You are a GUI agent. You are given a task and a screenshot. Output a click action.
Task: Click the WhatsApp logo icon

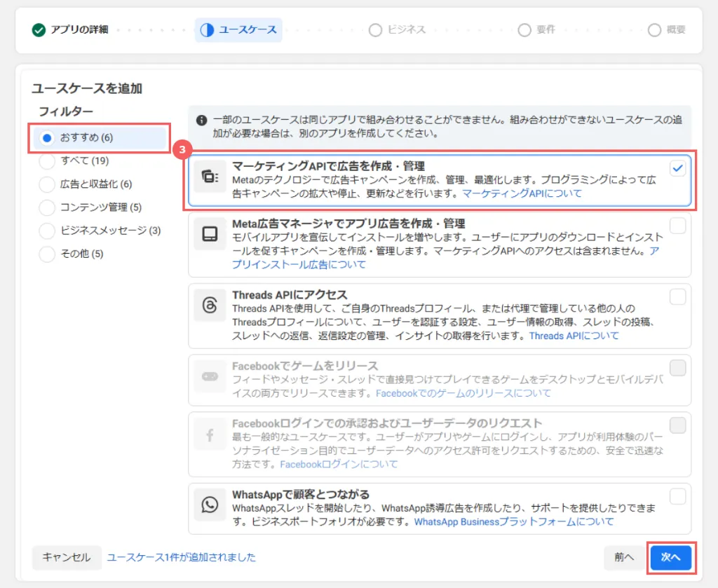(210, 505)
